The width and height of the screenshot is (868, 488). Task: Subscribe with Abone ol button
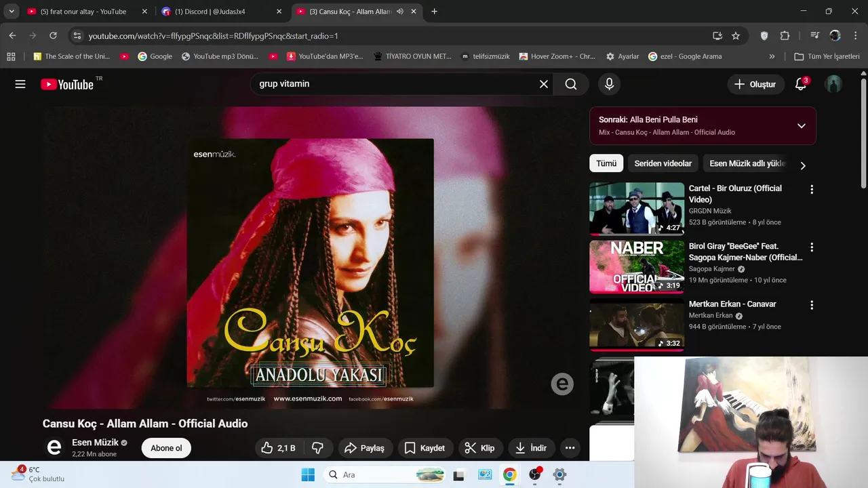click(x=166, y=448)
